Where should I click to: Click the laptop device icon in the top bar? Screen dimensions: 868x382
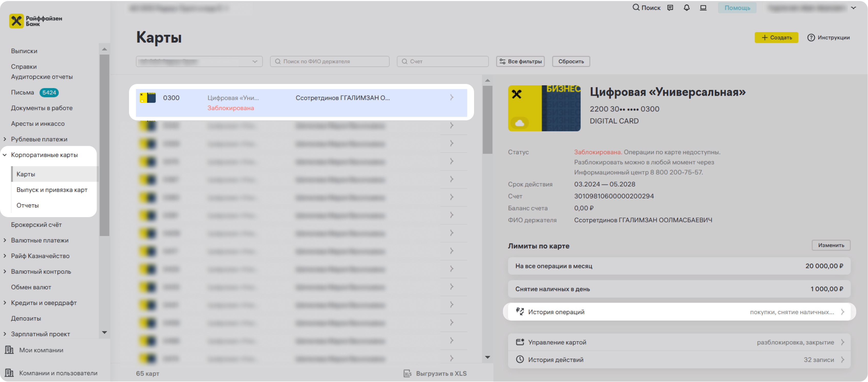(703, 8)
